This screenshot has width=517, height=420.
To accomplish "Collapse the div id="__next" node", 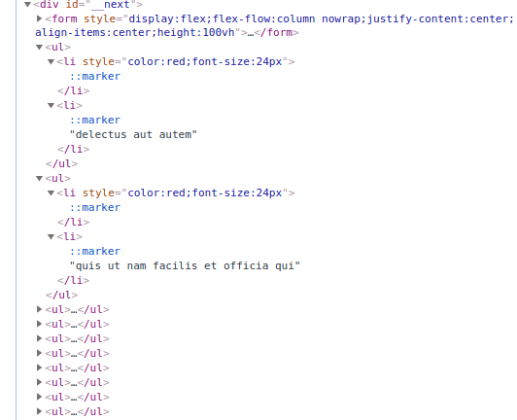I will [27, 5].
